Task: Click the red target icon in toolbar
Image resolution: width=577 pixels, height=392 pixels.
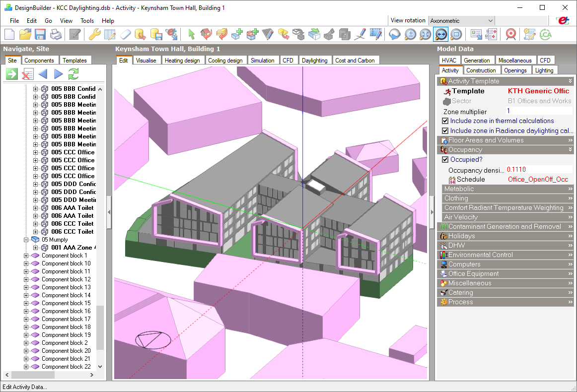Action: coord(510,34)
